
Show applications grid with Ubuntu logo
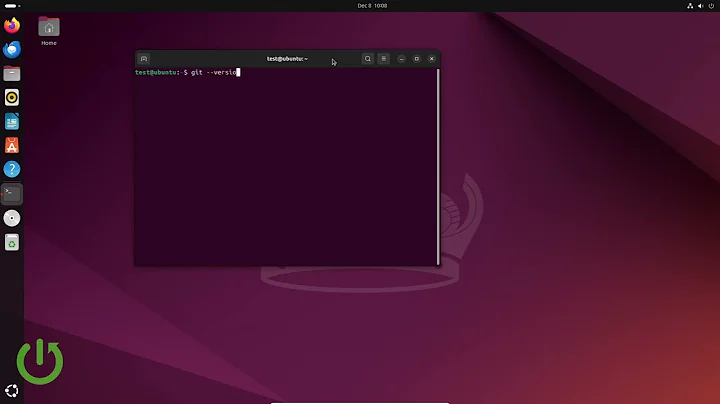[x=12, y=391]
